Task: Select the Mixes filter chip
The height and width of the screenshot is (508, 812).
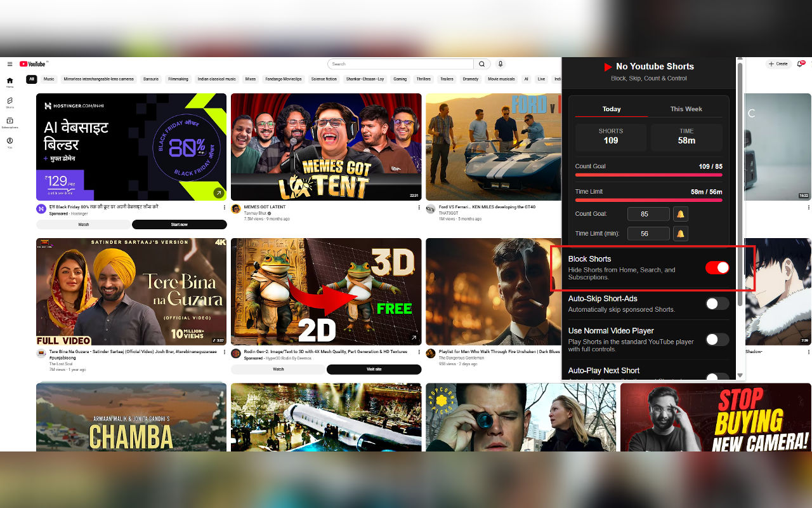Action: pos(251,79)
